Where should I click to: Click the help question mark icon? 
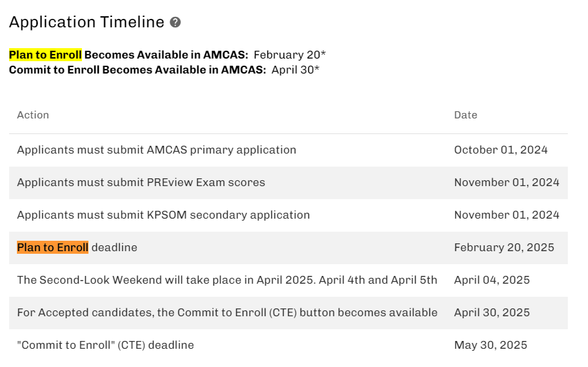tap(175, 23)
